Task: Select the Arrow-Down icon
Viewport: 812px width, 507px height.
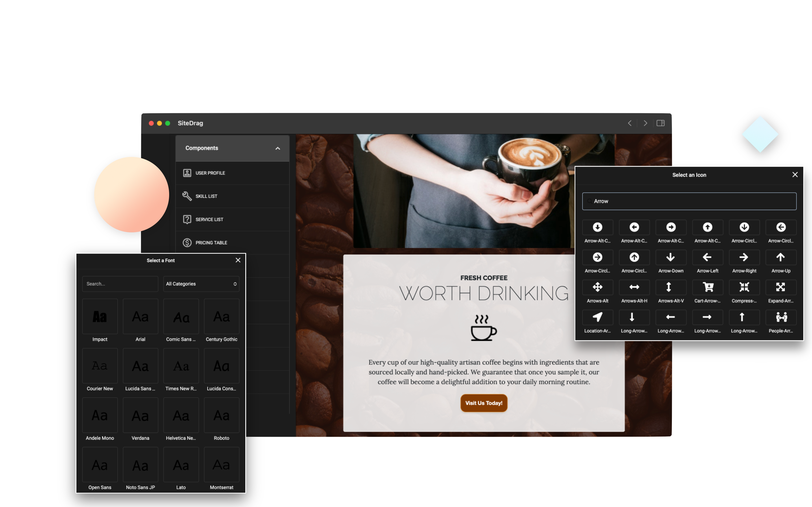Action: click(670, 257)
